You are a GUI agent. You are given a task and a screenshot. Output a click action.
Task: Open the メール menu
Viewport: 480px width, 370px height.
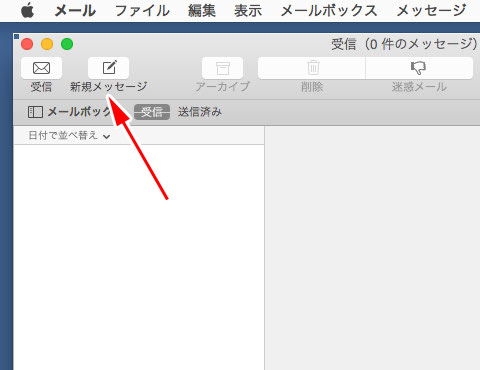75,11
